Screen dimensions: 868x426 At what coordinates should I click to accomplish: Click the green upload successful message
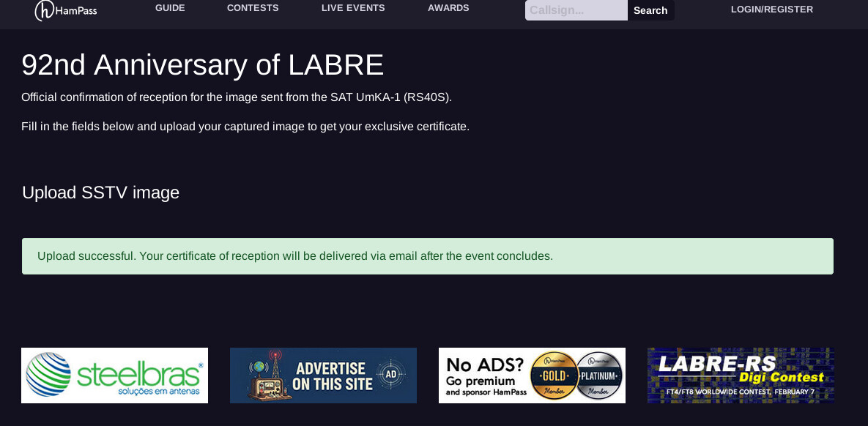[427, 256]
